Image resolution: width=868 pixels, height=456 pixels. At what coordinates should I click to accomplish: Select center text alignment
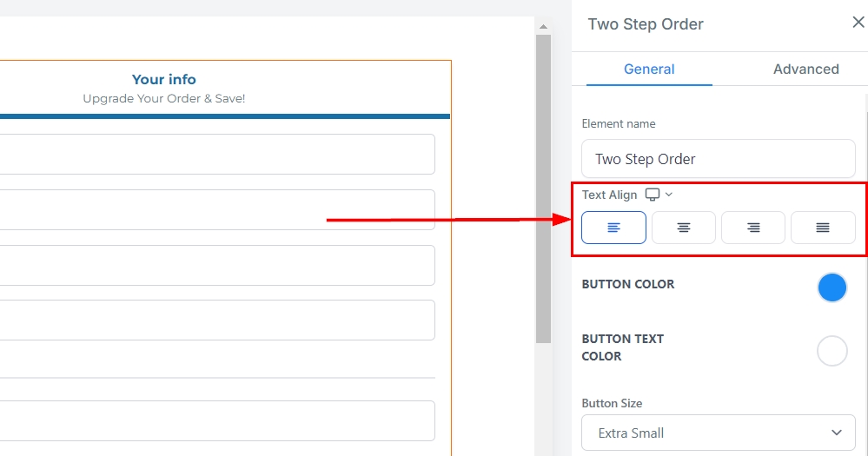[x=684, y=228]
